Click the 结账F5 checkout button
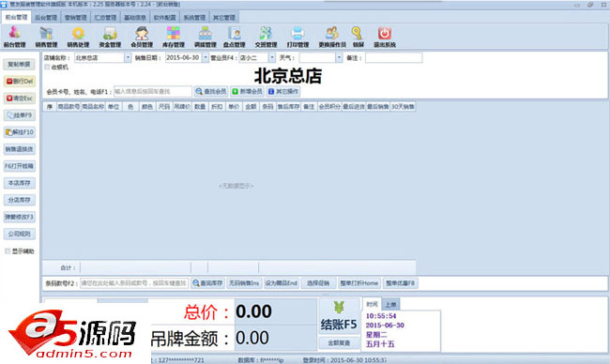 [x=339, y=316]
